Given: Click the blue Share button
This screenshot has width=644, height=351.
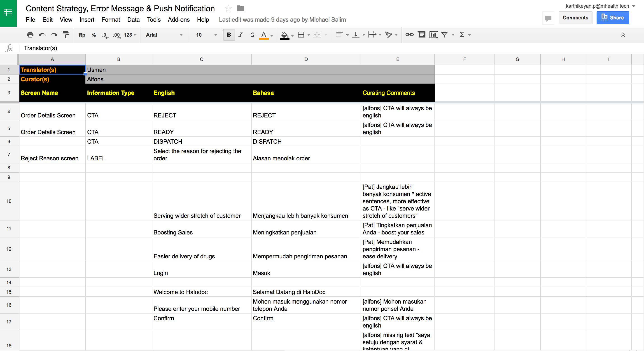Looking at the screenshot, I should [x=612, y=18].
